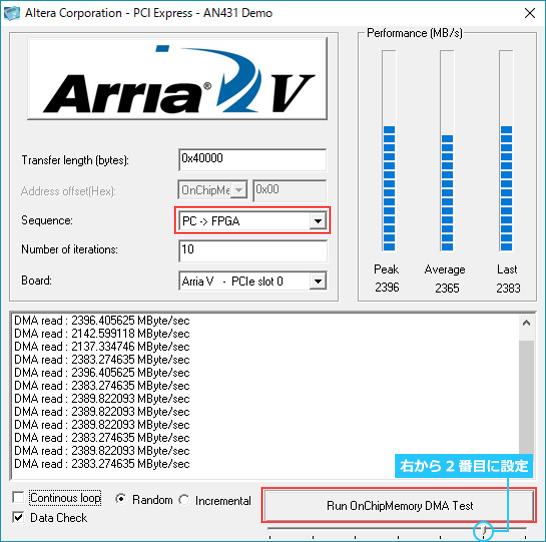Click the log panel vertical scrollbar track
The image size is (546, 542).
point(526,397)
